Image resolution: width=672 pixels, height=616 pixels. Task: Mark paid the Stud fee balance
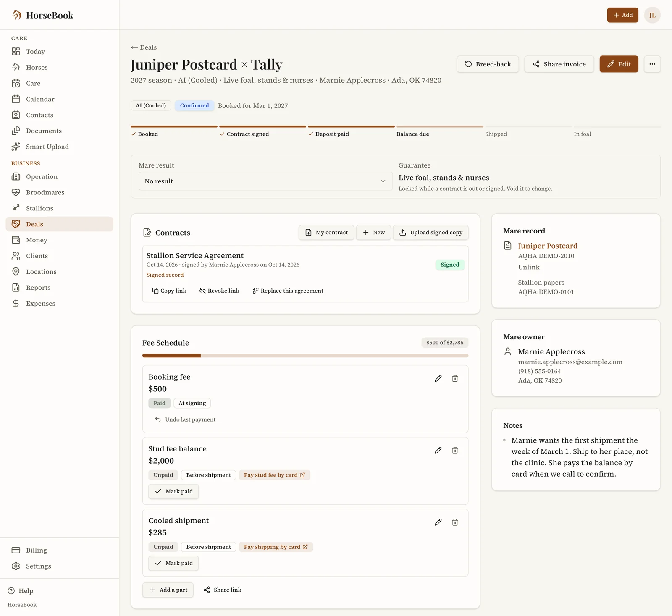pos(173,491)
